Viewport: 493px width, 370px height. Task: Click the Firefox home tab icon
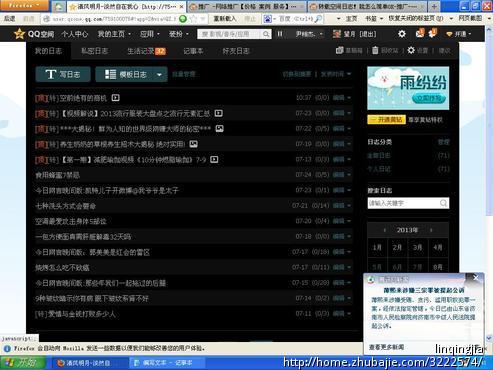(58, 6)
